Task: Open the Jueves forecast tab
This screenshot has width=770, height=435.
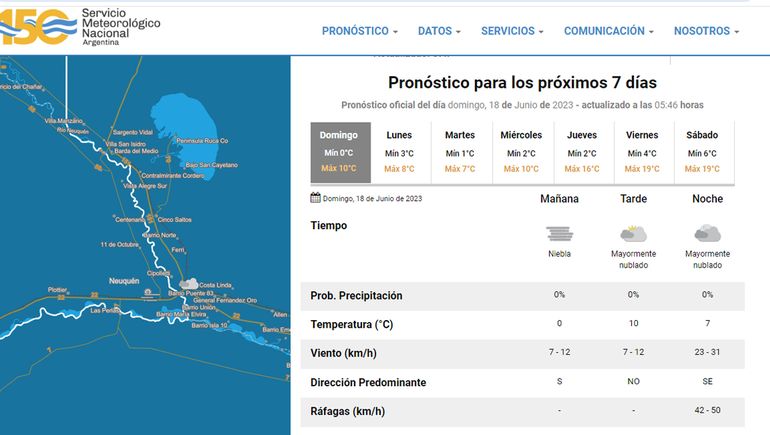Action: [583, 152]
